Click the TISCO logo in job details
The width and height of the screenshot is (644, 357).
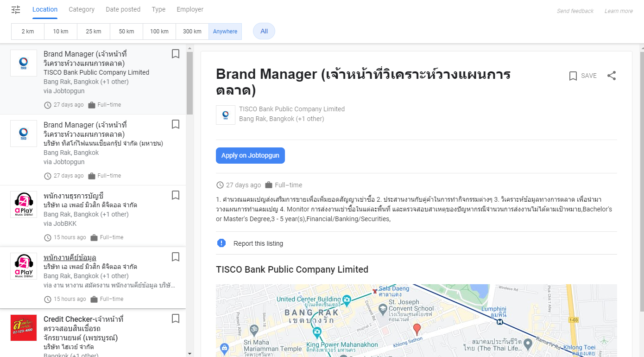tap(226, 115)
